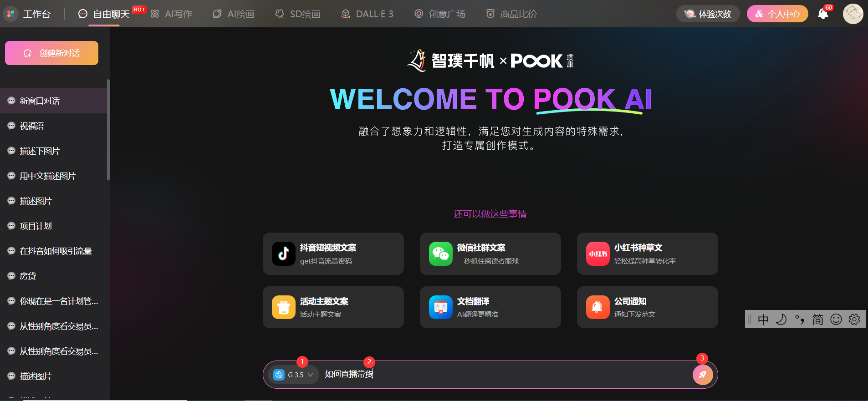Click the 活动主题文案 gift icon
The image size is (868, 401).
(283, 307)
